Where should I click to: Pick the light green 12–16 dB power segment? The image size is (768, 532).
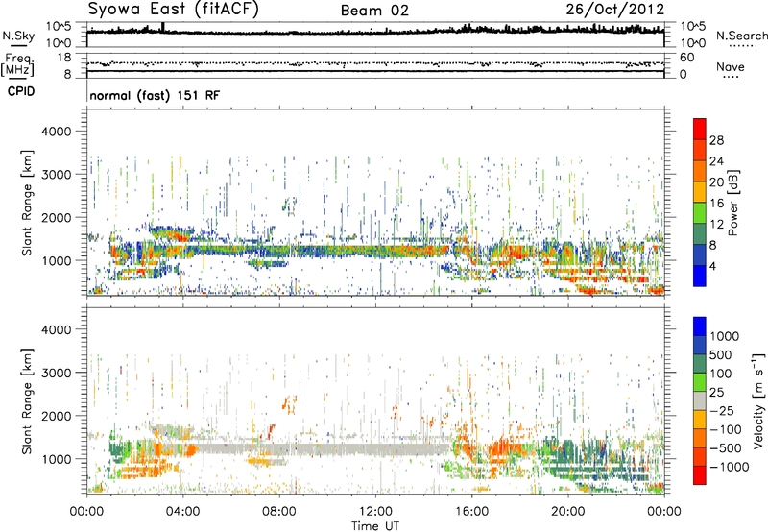coord(700,212)
